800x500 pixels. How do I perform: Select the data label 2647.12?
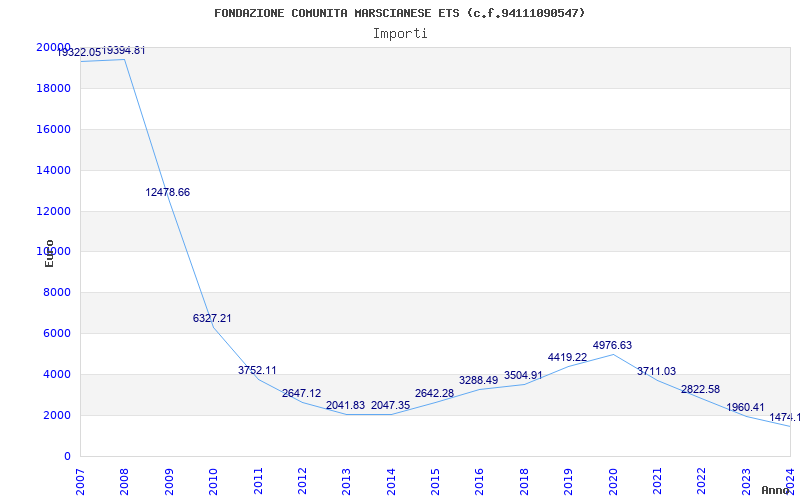tap(301, 393)
